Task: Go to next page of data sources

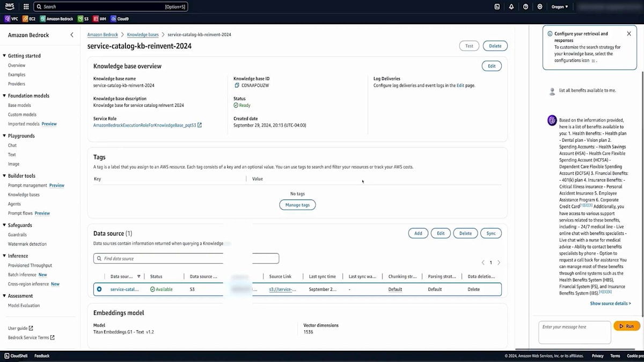Action: (499, 263)
